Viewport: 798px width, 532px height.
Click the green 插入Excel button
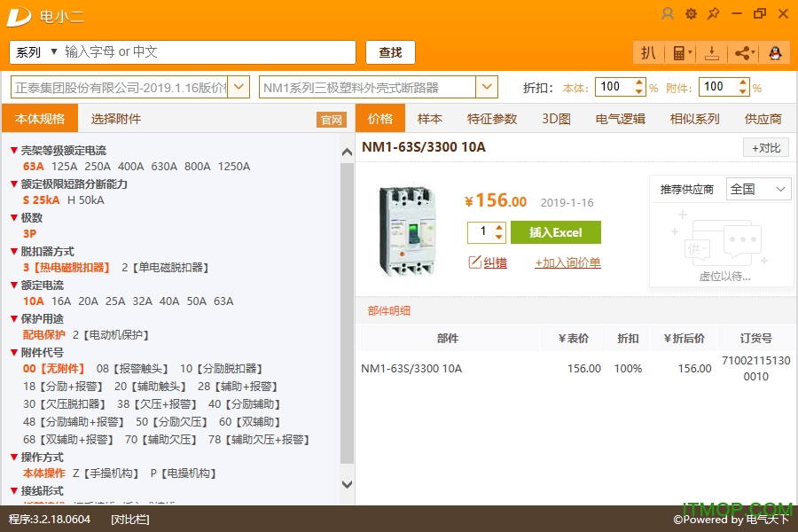coord(555,232)
